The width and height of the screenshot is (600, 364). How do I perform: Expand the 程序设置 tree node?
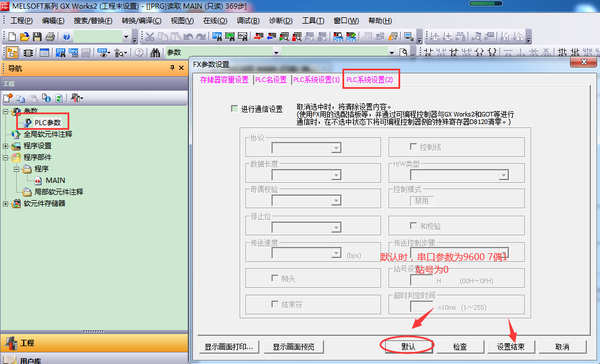pos(5,146)
